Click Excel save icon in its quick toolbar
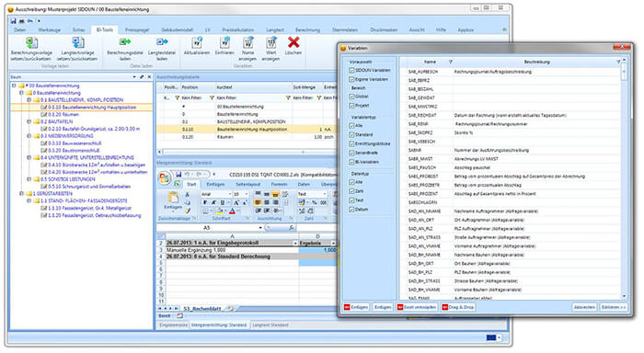The height and width of the screenshot is (353, 644). coord(178,175)
